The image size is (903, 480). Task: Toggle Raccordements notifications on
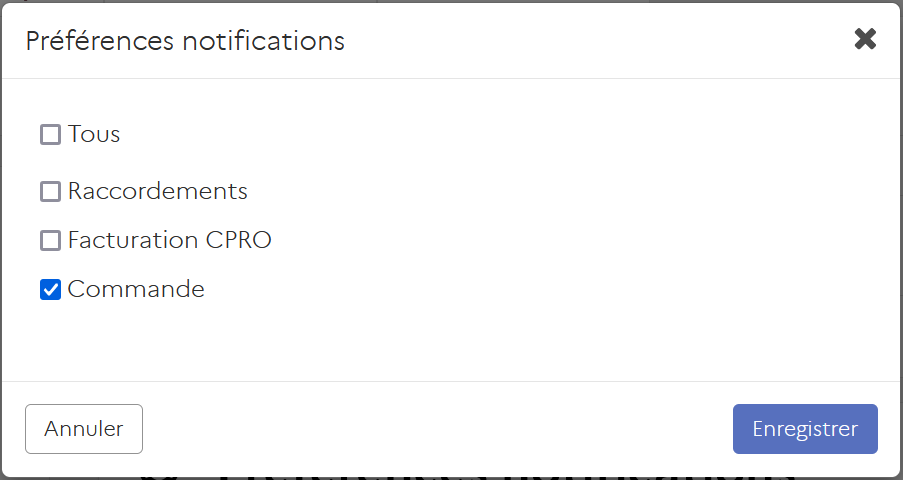click(50, 191)
